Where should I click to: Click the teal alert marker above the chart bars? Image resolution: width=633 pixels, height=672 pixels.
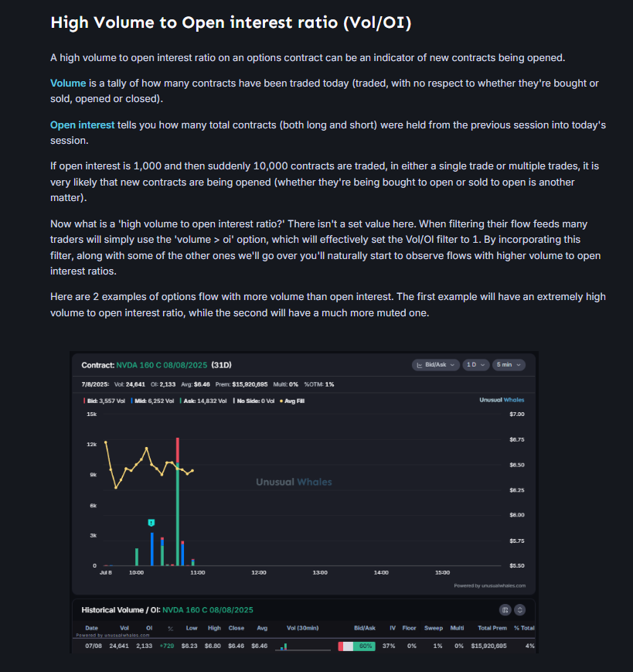151,523
